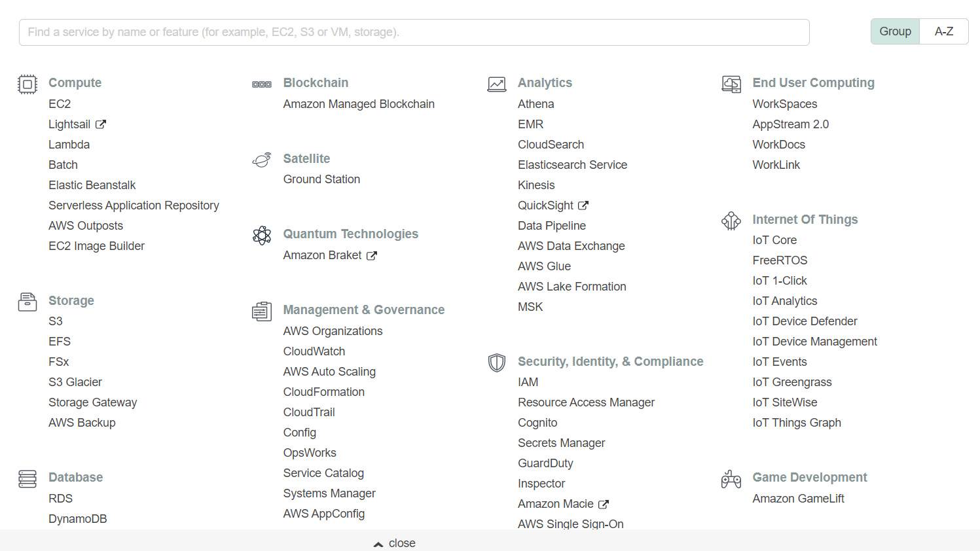Image resolution: width=980 pixels, height=551 pixels.
Task: Open Elasticsearch Service
Action: pyautogui.click(x=572, y=165)
